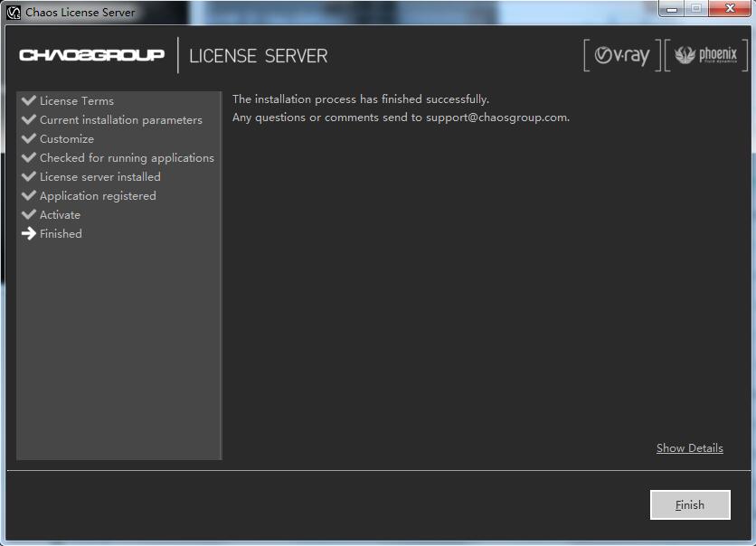Viewport: 756px width, 546px height.
Task: Click the checkmark beside Activate
Action: (29, 214)
